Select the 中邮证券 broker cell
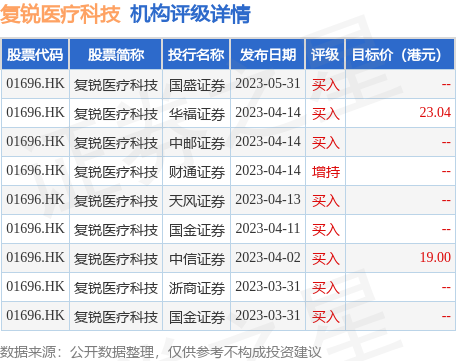456x361 pixels. point(197,143)
